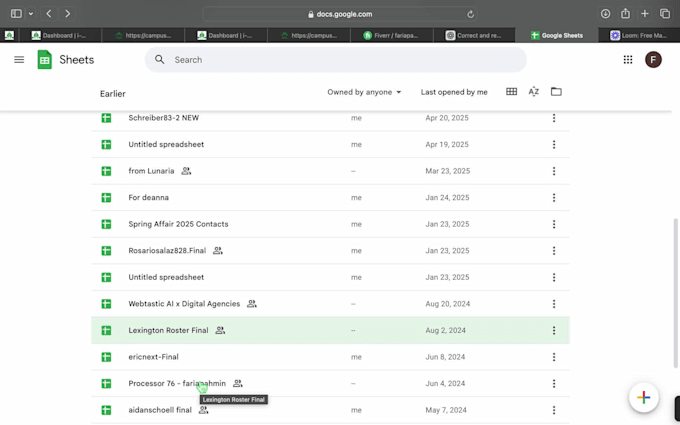
Task: Click shared icon beside Webtastic AI x Digital Agencies
Action: coord(252,304)
